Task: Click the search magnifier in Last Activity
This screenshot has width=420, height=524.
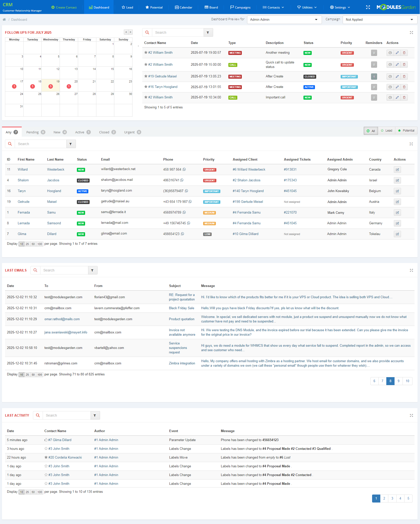Action: click(38, 415)
